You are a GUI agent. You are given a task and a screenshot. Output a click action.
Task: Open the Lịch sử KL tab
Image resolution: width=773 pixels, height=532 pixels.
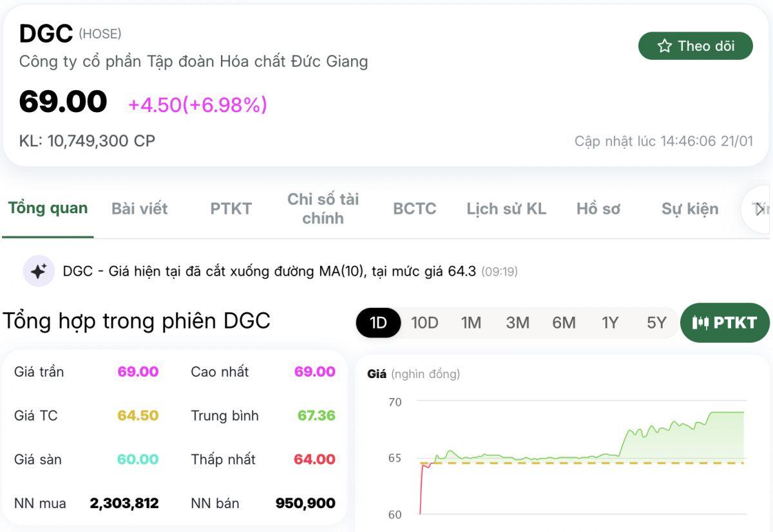tap(506, 208)
